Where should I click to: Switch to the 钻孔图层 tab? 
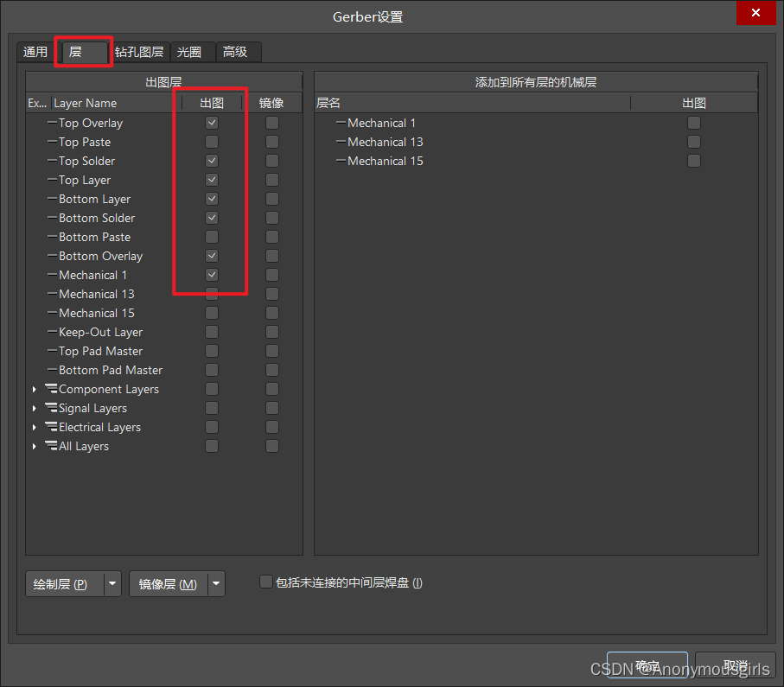click(x=139, y=52)
